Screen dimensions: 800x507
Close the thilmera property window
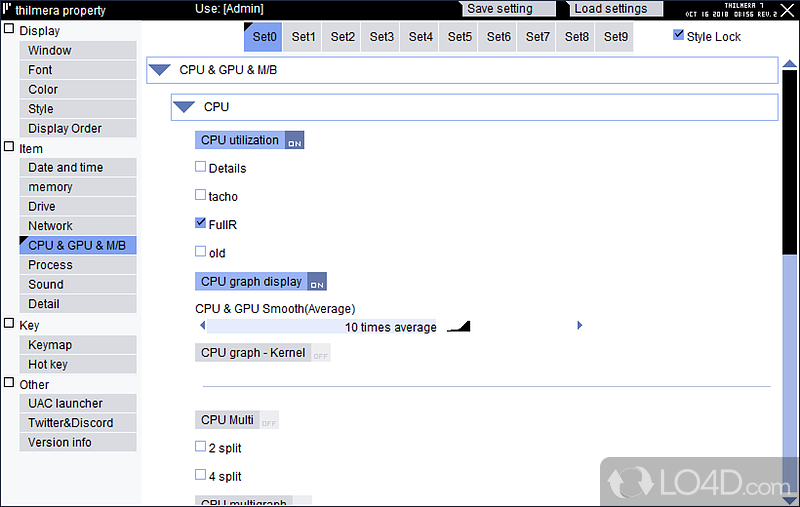point(788,9)
